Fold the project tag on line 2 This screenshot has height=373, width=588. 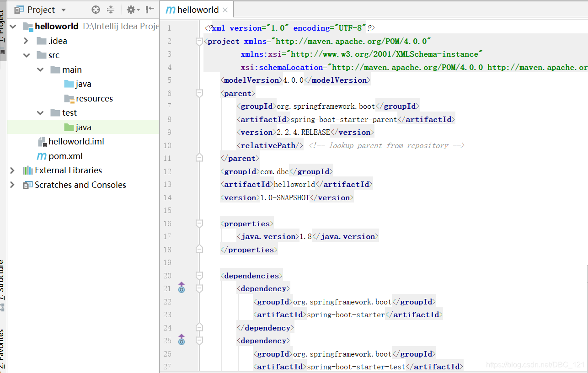(199, 42)
